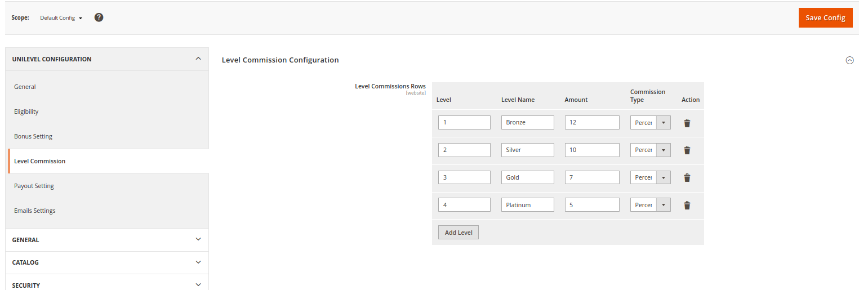Click trash icon for Gold level
The height and width of the screenshot is (290, 868).
(x=687, y=178)
